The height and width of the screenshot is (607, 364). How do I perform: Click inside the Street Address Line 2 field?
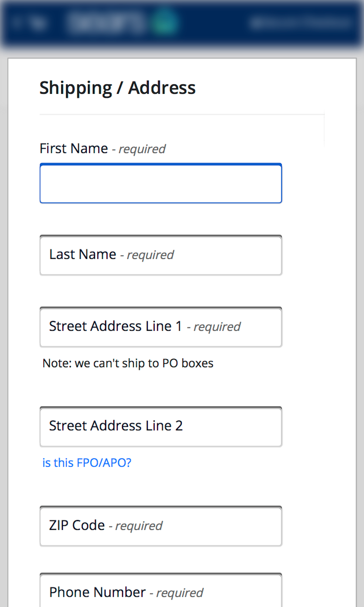pyautogui.click(x=160, y=426)
